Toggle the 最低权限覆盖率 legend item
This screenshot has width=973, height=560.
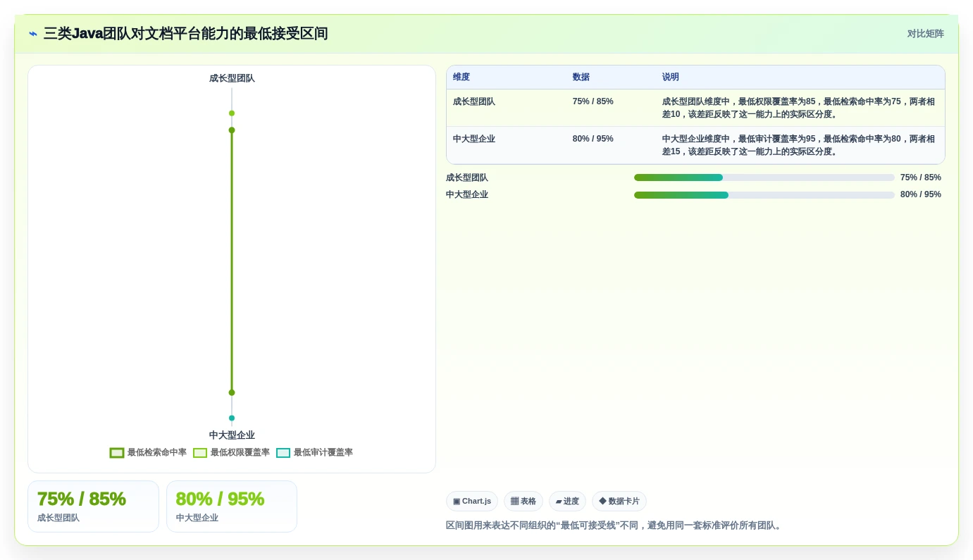[x=231, y=452]
